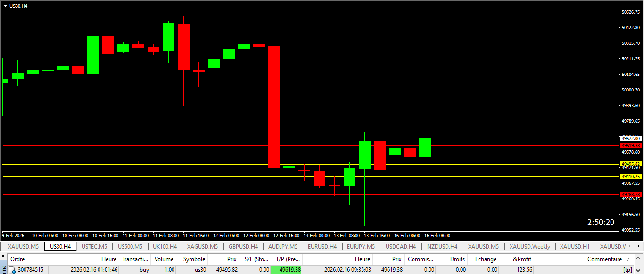The width and height of the screenshot is (644, 274).
Task: Click the us30 symbol cell
Action: pos(200,270)
